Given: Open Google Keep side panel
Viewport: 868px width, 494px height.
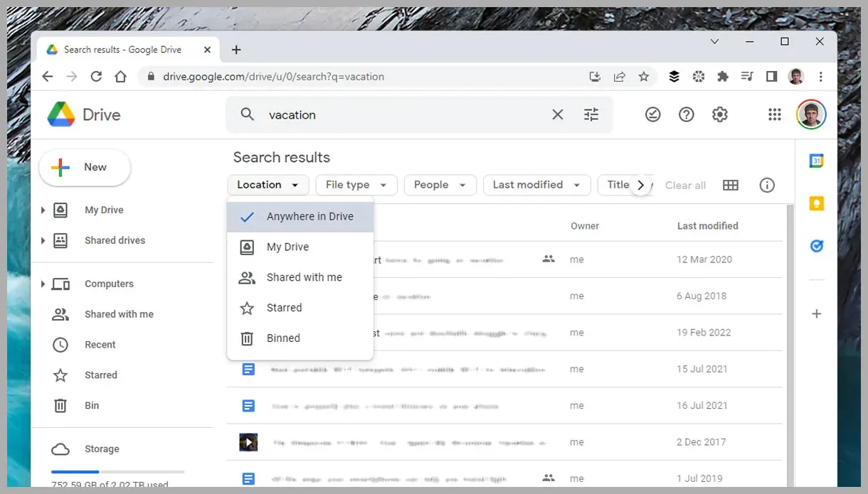Looking at the screenshot, I should (x=817, y=204).
